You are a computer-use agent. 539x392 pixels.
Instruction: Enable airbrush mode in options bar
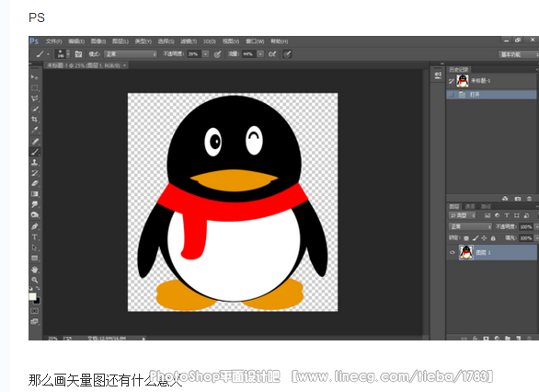(272, 54)
